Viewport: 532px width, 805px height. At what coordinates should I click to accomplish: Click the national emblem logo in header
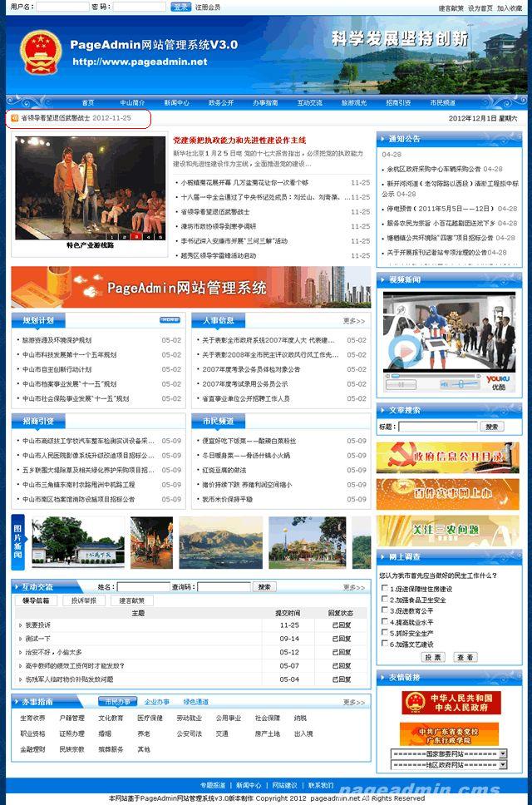coord(35,51)
